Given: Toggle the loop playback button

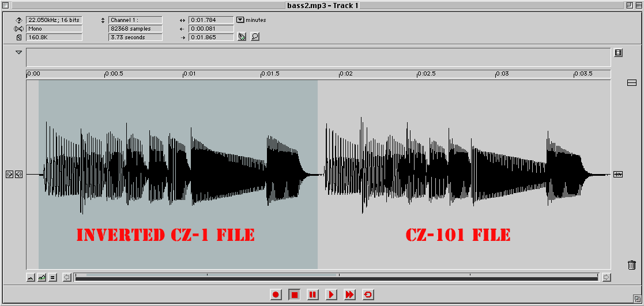Looking at the screenshot, I should tap(368, 294).
